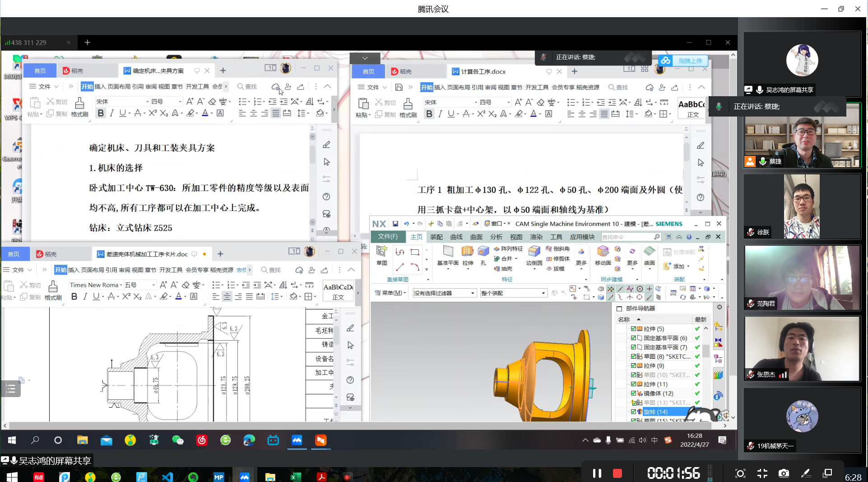Click 菜单(M) button in NX toolbar
The image size is (868, 482).
390,293
